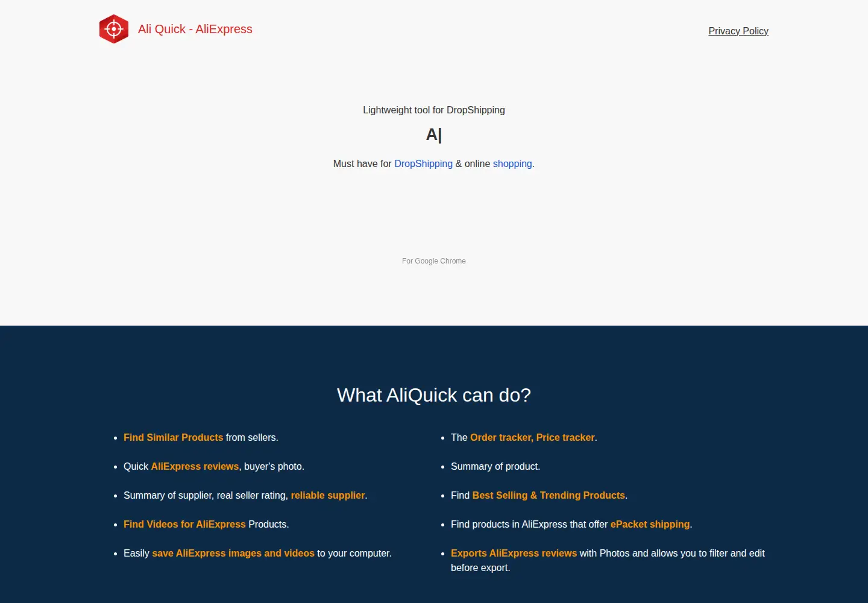The image size is (868, 603).
Task: Click 'Find Videos for AliExpress' text
Action: point(184,524)
